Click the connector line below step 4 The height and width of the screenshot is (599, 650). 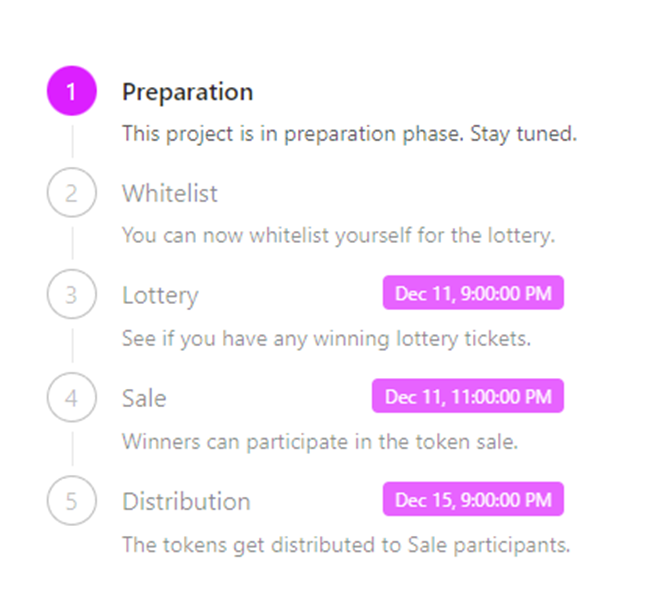pos(73,448)
